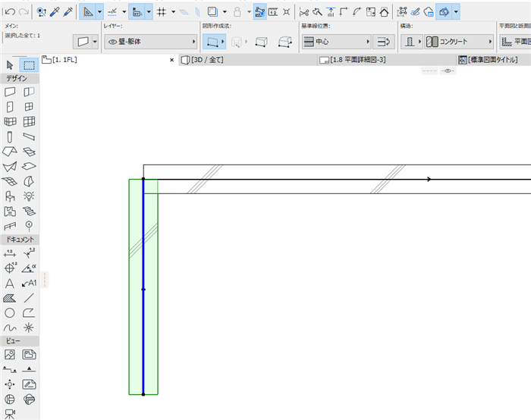Select the Zone tool
This screenshot has height=420, width=531.
pos(10,212)
